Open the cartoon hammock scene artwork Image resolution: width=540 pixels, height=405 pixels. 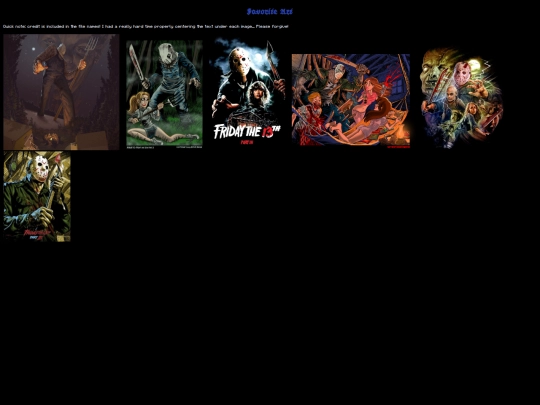coord(351,101)
